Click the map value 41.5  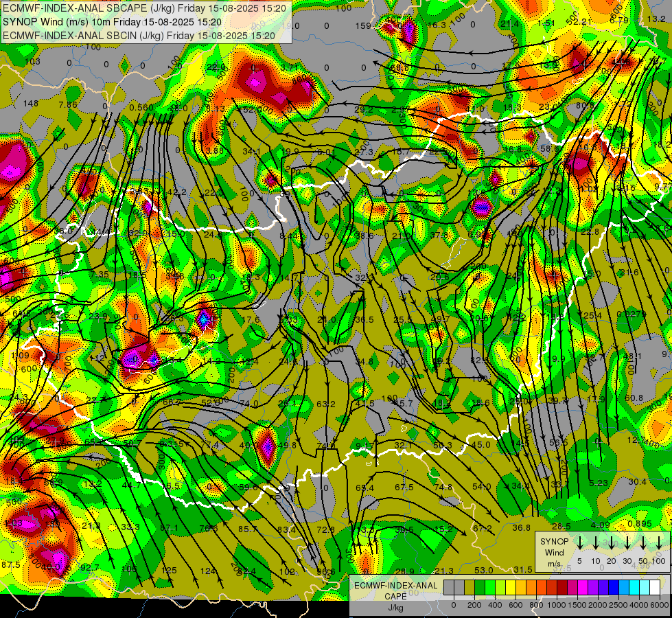pos(365,404)
